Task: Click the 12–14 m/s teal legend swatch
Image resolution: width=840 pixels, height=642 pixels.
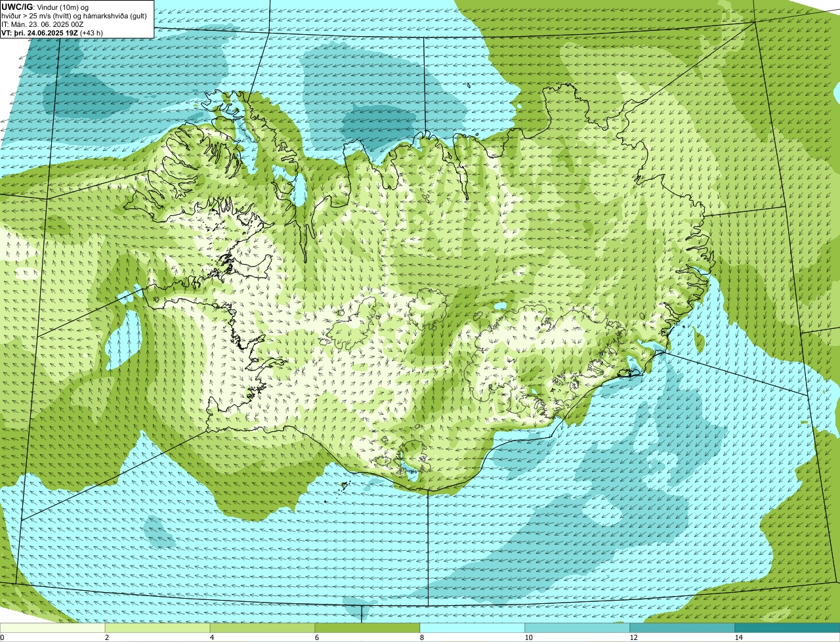Action: (682, 628)
